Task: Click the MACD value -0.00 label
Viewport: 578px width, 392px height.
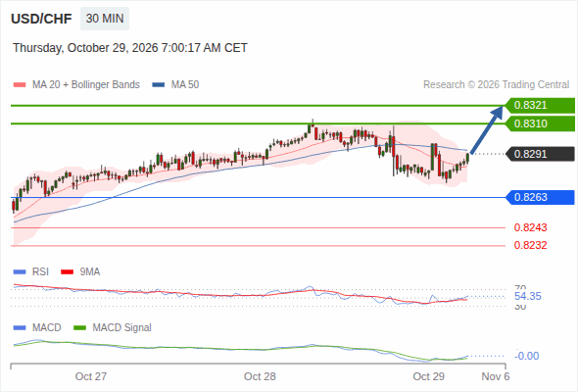Action: [526, 356]
